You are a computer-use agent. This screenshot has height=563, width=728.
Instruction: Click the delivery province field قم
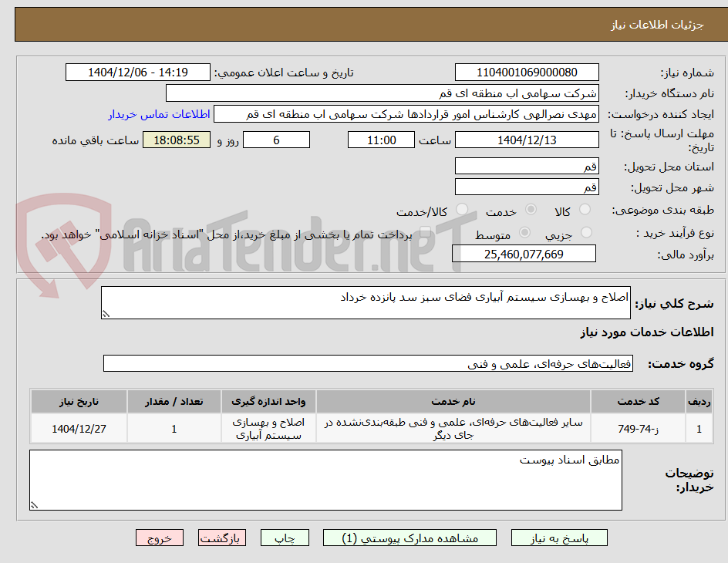527,166
